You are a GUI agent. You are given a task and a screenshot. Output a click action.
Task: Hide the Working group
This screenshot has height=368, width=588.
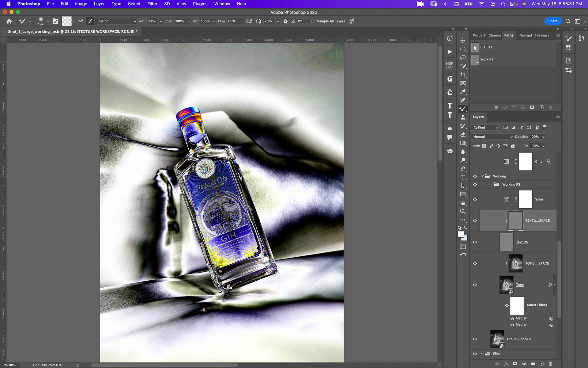pyautogui.click(x=475, y=176)
